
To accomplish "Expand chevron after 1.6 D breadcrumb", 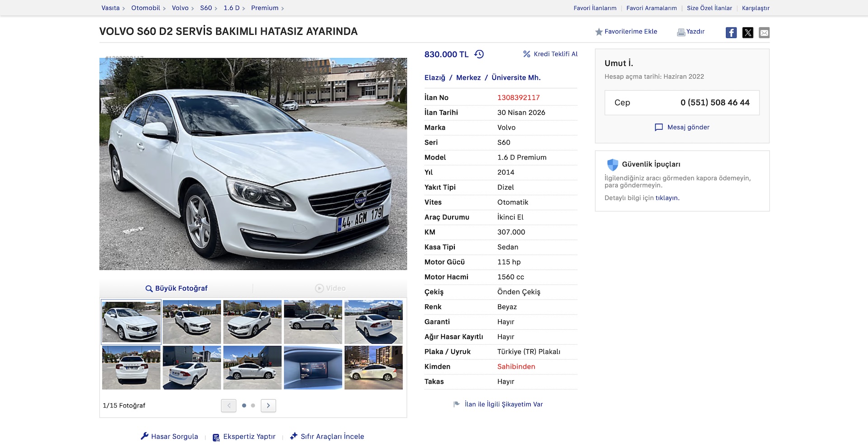I will [244, 9].
